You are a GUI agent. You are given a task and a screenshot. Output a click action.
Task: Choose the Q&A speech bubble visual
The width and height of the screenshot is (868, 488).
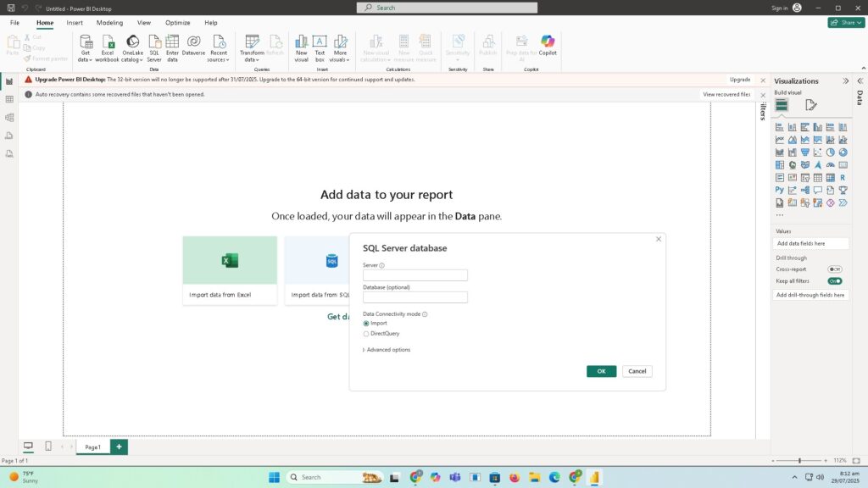point(818,191)
